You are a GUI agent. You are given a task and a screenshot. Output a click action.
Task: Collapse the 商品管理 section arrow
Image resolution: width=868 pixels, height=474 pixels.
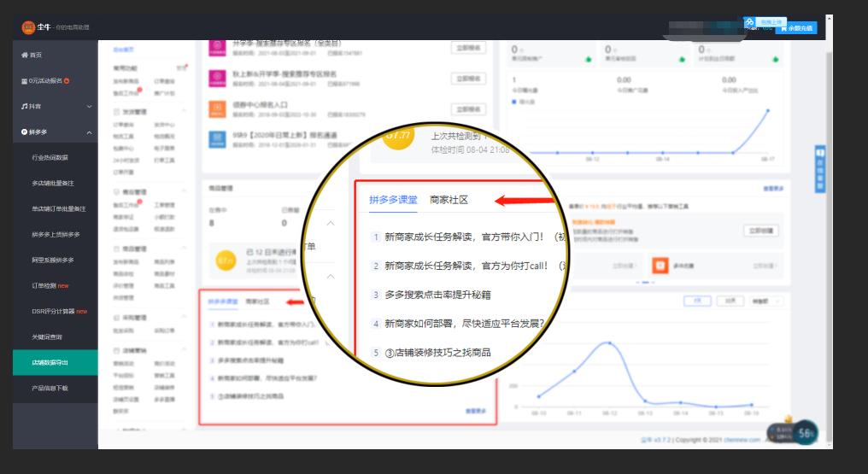coord(185,249)
